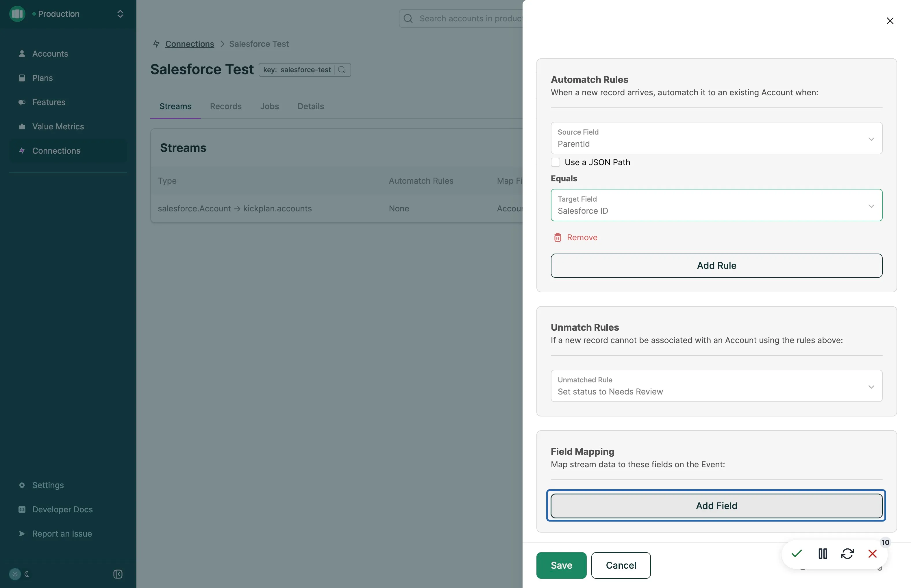Image resolution: width=911 pixels, height=588 pixels.
Task: Click the green checkmark icon
Action: pos(797,554)
